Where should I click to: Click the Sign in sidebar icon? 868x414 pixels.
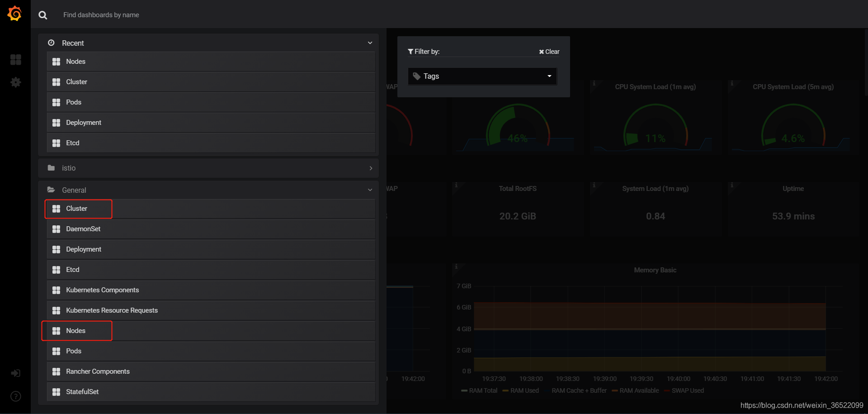16,373
